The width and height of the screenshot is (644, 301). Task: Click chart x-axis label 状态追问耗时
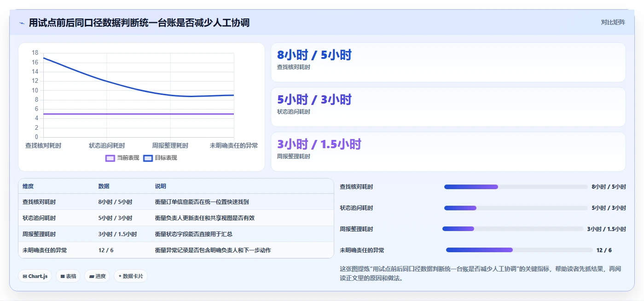(107, 145)
